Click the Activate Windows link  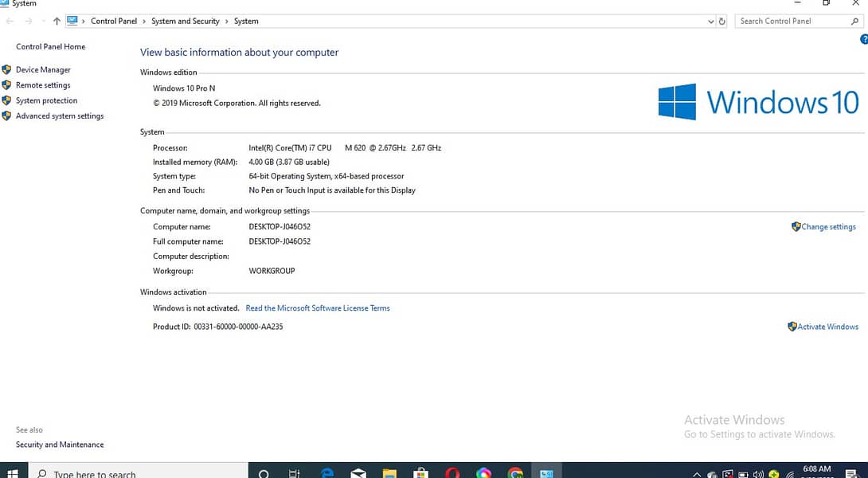[828, 327]
